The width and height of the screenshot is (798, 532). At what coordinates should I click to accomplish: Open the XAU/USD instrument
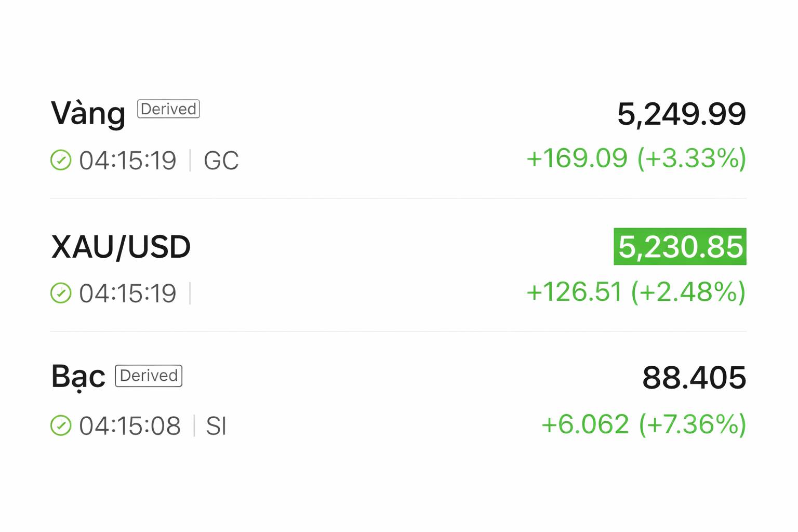(x=121, y=247)
